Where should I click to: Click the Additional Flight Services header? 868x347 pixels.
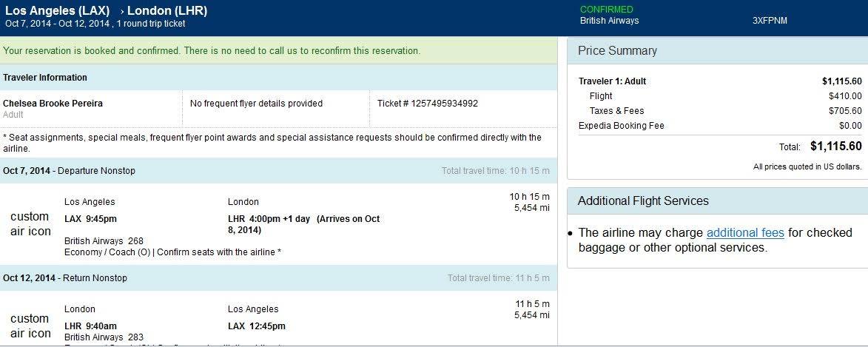pyautogui.click(x=643, y=201)
